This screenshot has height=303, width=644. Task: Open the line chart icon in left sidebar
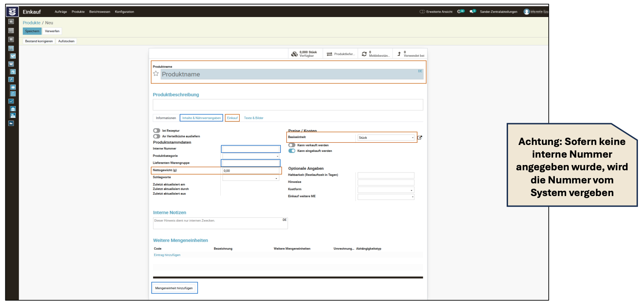[11, 101]
